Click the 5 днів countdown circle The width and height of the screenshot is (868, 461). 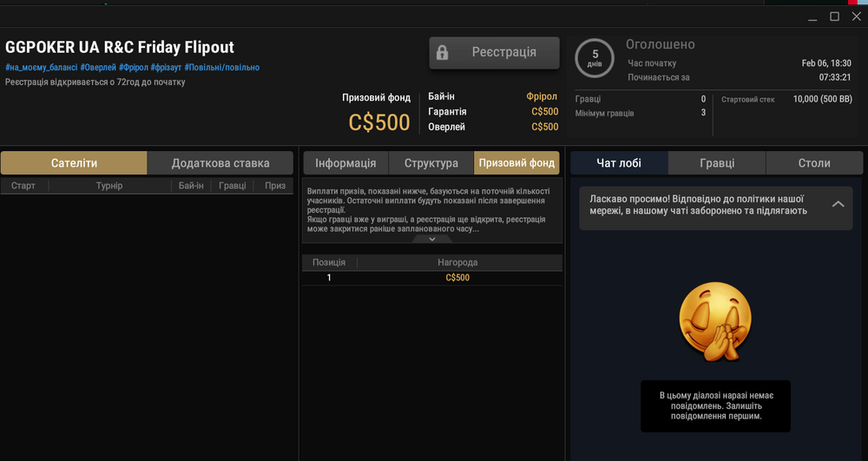coord(595,58)
